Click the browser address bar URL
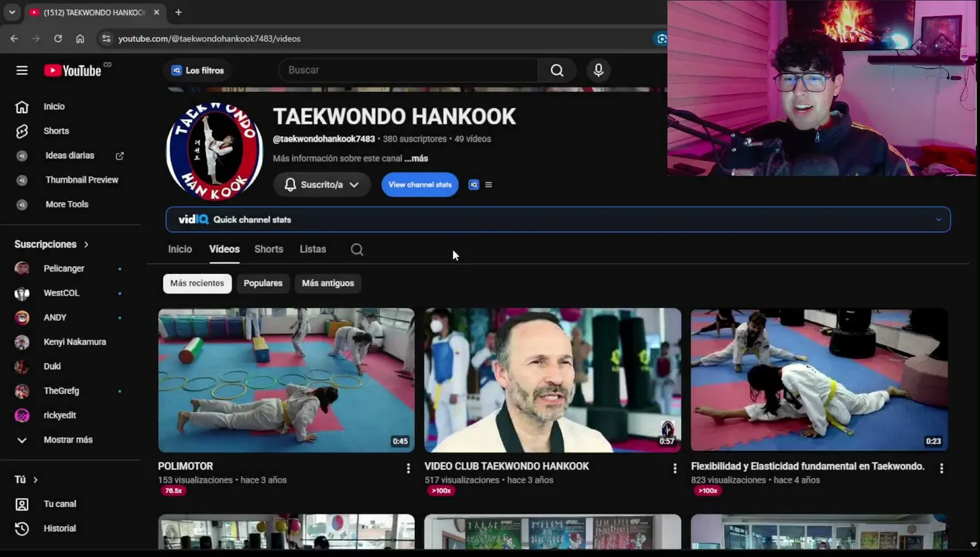The height and width of the screenshot is (557, 980). click(209, 39)
